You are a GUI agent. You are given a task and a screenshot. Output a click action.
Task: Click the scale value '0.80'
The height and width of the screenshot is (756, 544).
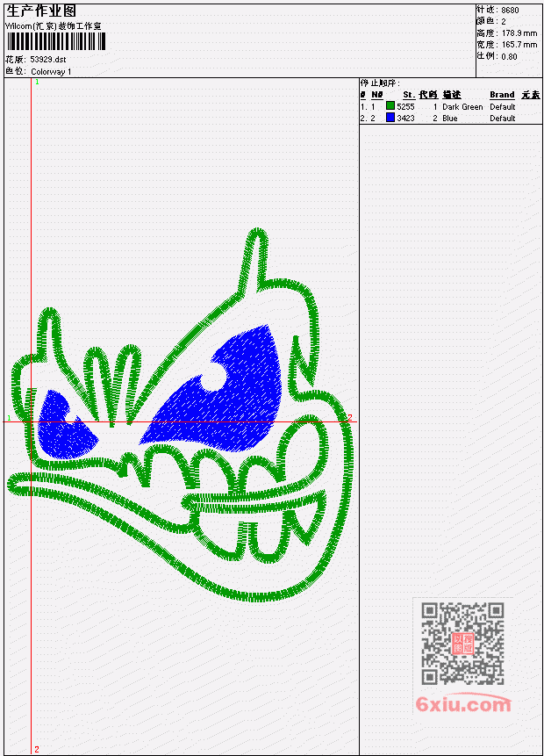(x=509, y=56)
